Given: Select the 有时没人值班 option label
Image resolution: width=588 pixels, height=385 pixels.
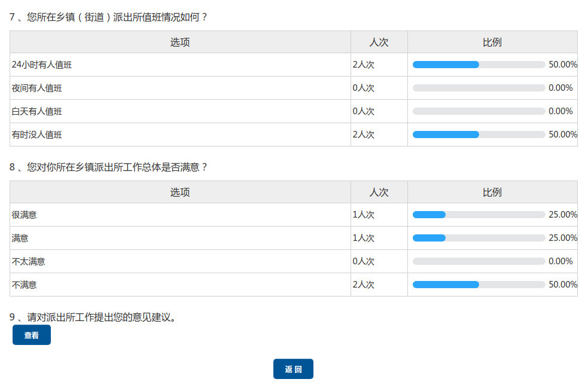Looking at the screenshot, I should 37,135.
